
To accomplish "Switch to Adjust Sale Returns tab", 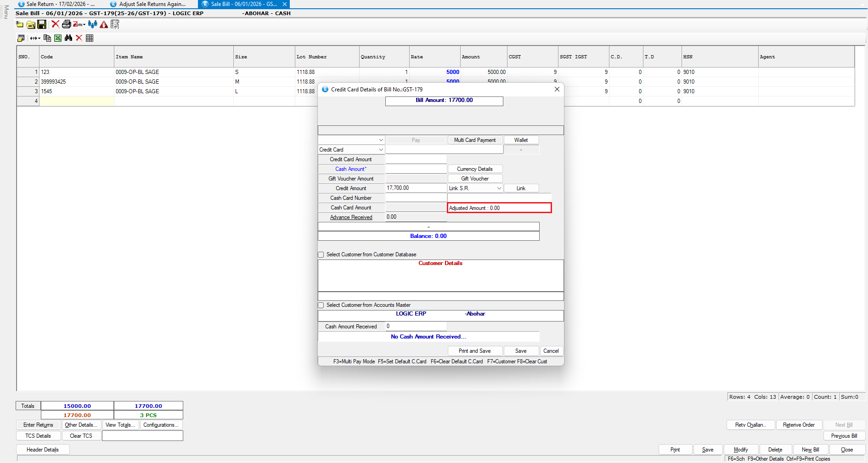I will 152,4.
